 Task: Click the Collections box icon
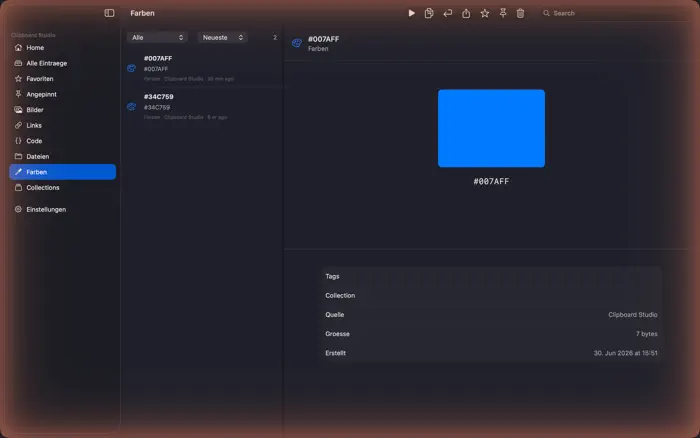[x=18, y=188]
